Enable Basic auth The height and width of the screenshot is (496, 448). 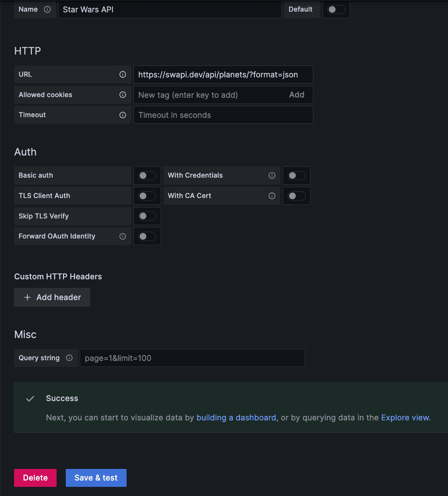coord(147,176)
